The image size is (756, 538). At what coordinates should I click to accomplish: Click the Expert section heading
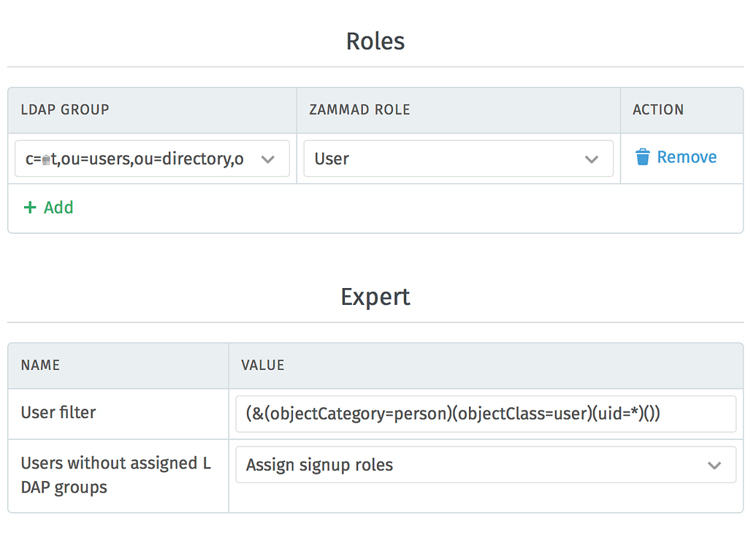[x=375, y=297]
